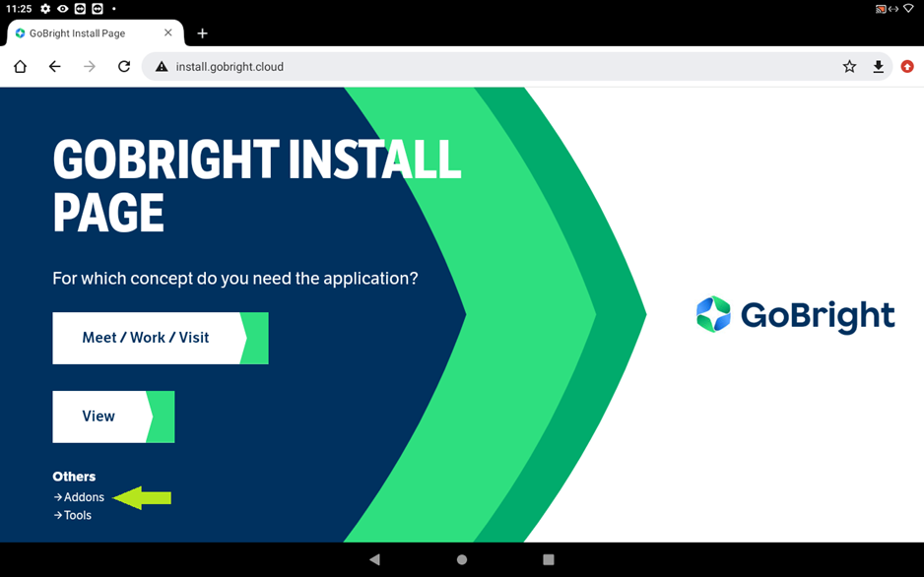This screenshot has height=577, width=924.
Task: Go to the browser home page
Action: point(20,67)
